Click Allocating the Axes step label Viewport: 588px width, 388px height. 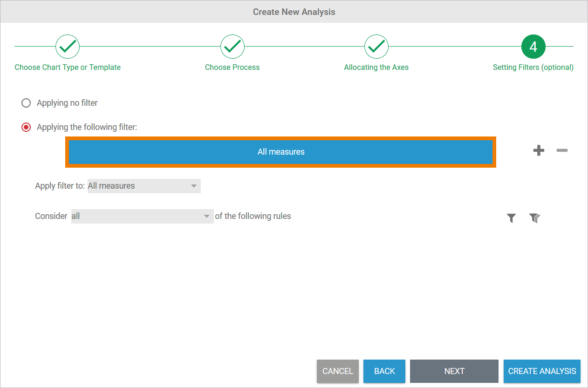click(x=376, y=68)
